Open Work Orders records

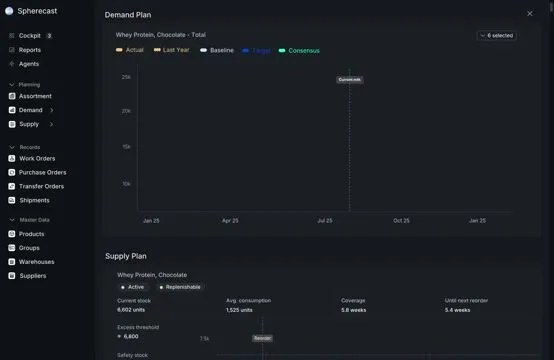click(x=37, y=159)
